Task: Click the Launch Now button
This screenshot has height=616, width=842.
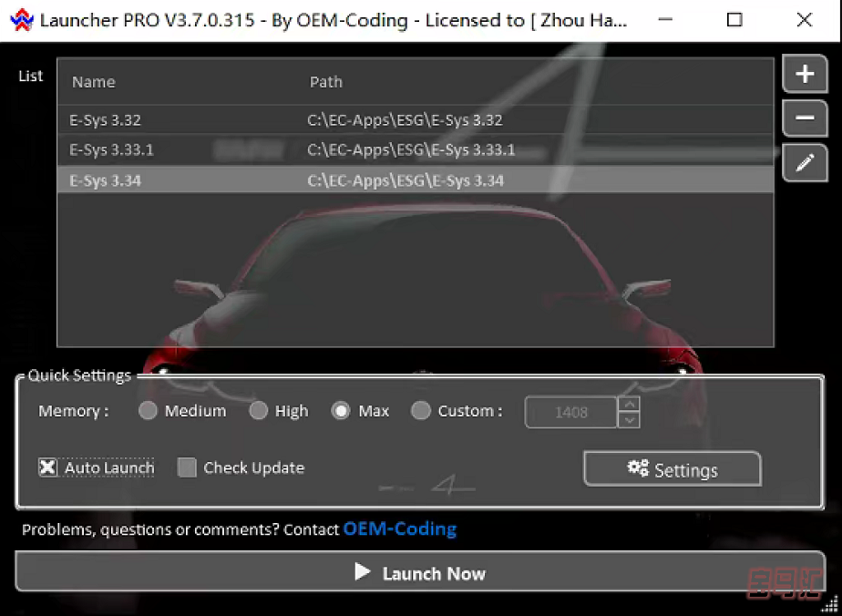Action: click(x=420, y=572)
